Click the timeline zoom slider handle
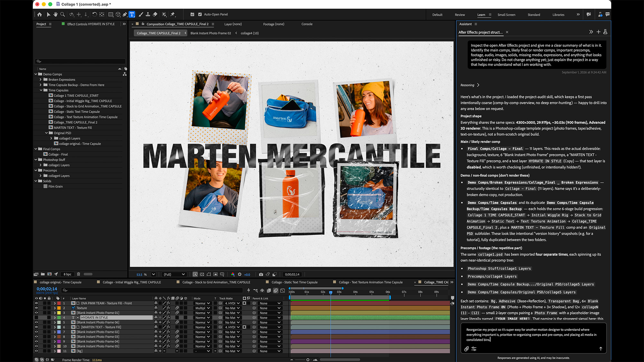Image resolution: width=644 pixels, height=362 pixels. click(x=308, y=360)
